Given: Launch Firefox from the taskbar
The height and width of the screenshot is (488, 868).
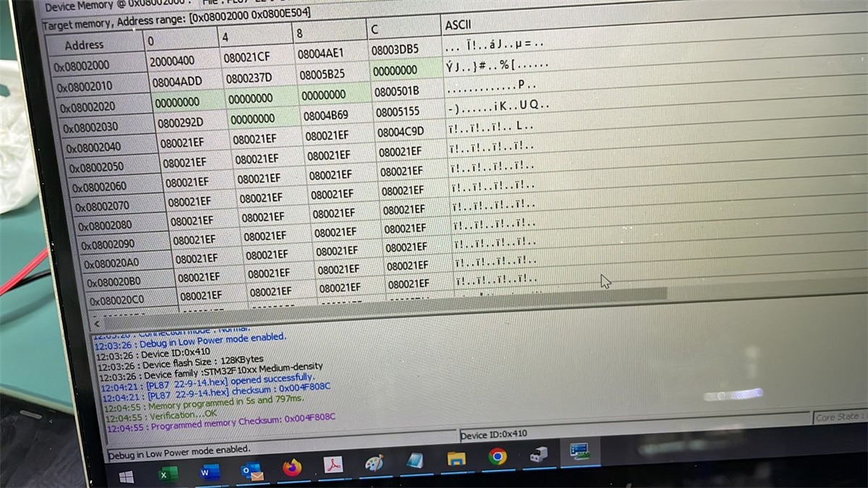Looking at the screenshot, I should tap(292, 468).
